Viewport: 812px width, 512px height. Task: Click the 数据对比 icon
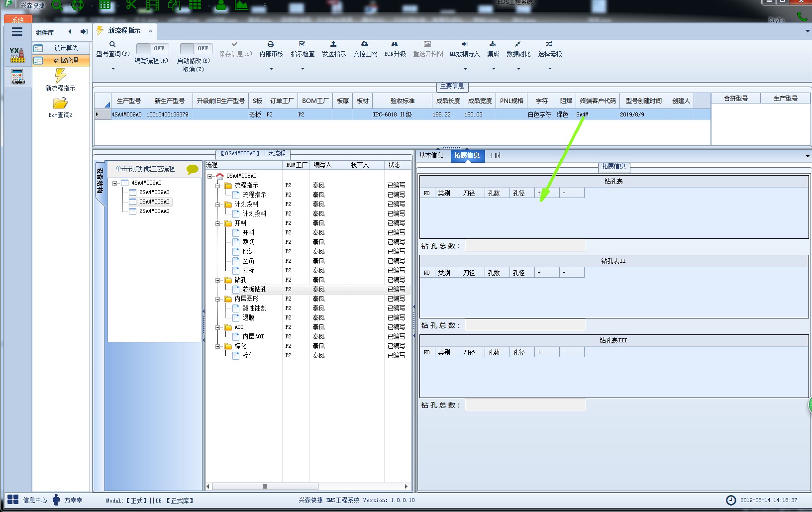point(518,44)
